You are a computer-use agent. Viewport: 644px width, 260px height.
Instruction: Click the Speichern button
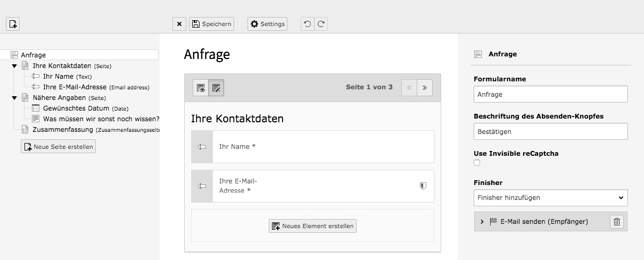[x=211, y=23]
